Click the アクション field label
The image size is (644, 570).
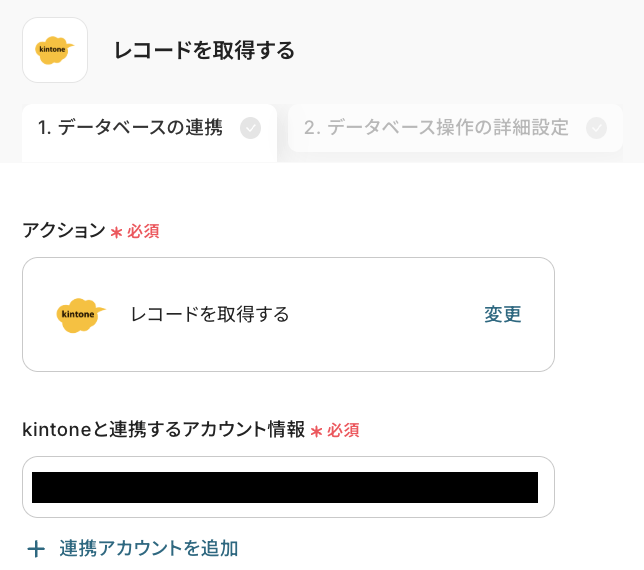(63, 231)
